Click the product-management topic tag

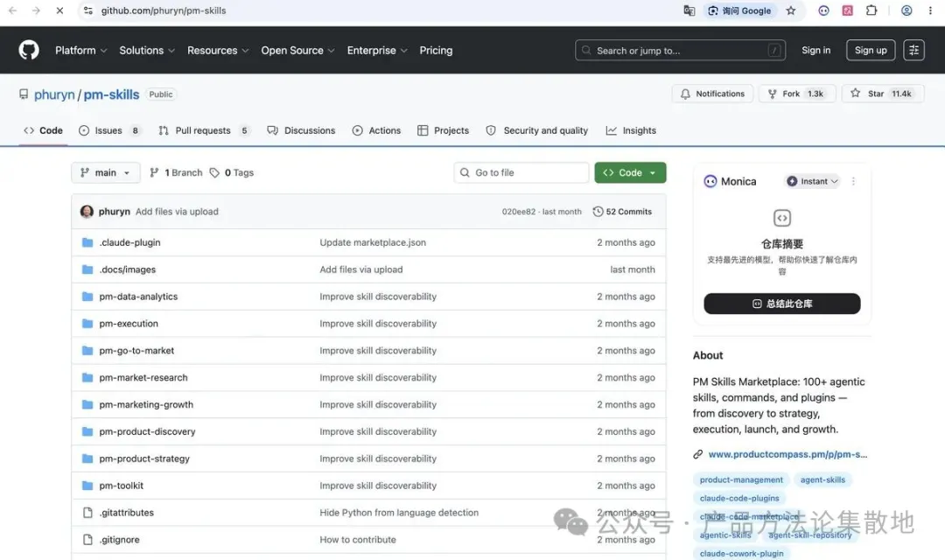tap(741, 479)
